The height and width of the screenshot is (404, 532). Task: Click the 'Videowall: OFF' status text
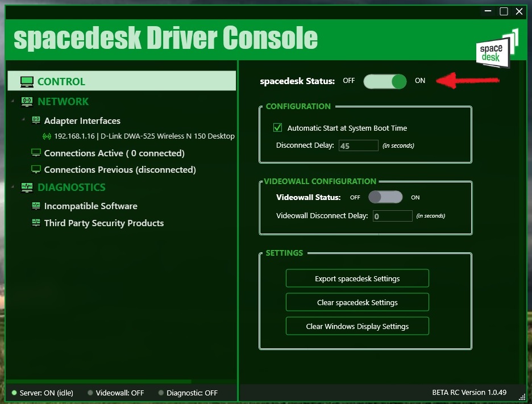point(120,393)
